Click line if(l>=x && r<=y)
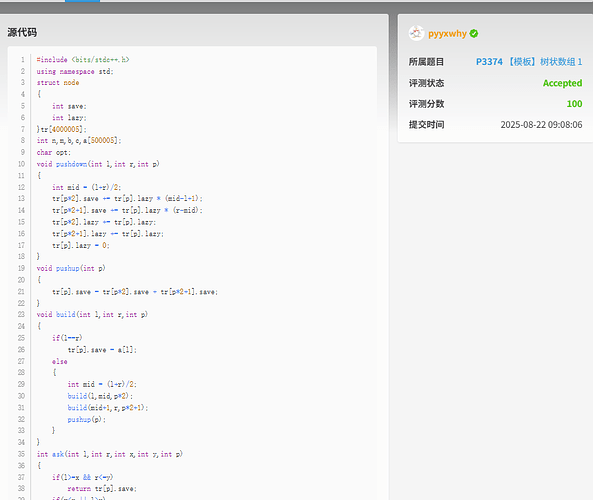The height and width of the screenshot is (500, 593). click(82, 477)
